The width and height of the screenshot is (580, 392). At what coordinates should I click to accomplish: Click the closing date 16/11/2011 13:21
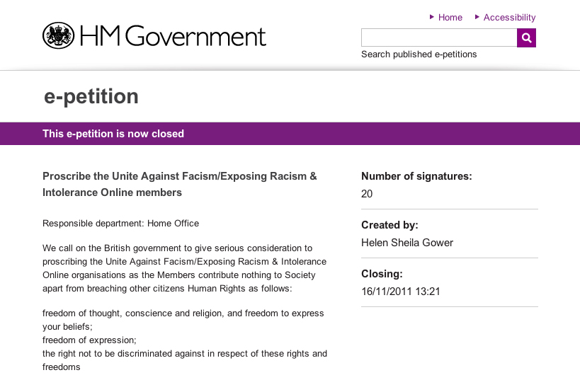point(401,291)
